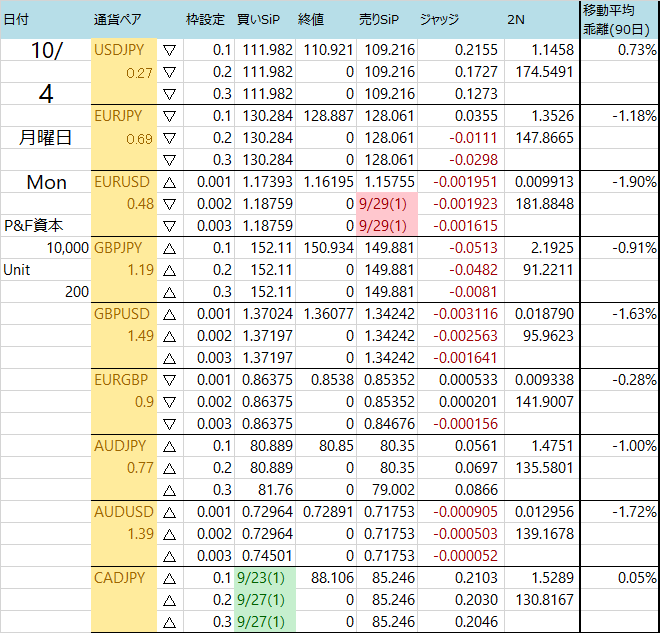Screen dimensions: 660x633
Task: Click the up triangle in GBPJPY 0.1 row
Action: click(x=169, y=248)
